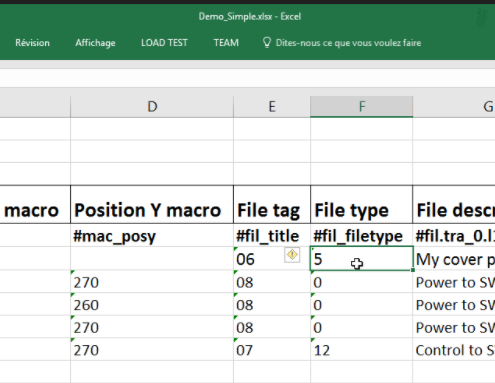Screen dimensions: 495x383
Task: Select the cell containing "#mac_posy"
Action: click(152, 235)
